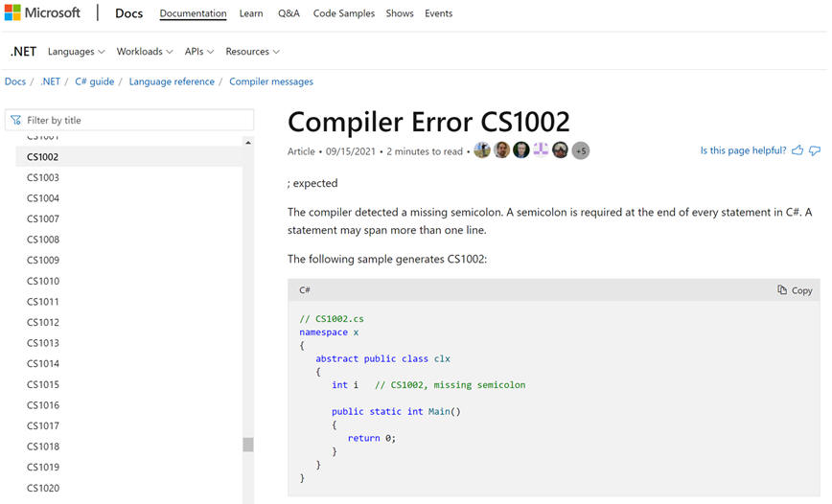Click .NET breadcrumb link
Viewport: 832px width, 504px height.
51,81
